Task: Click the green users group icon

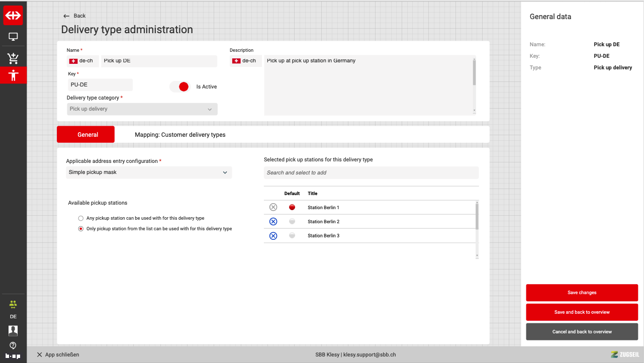Action: pyautogui.click(x=13, y=304)
